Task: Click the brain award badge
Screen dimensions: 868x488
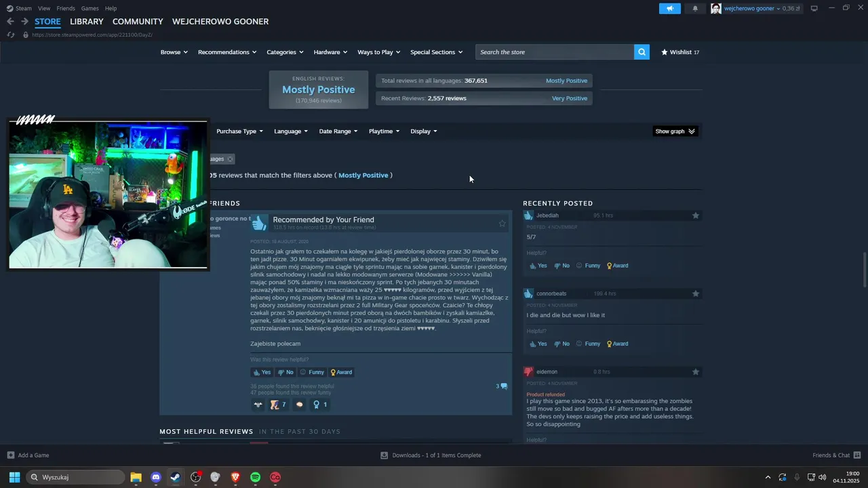Action: pyautogui.click(x=299, y=405)
